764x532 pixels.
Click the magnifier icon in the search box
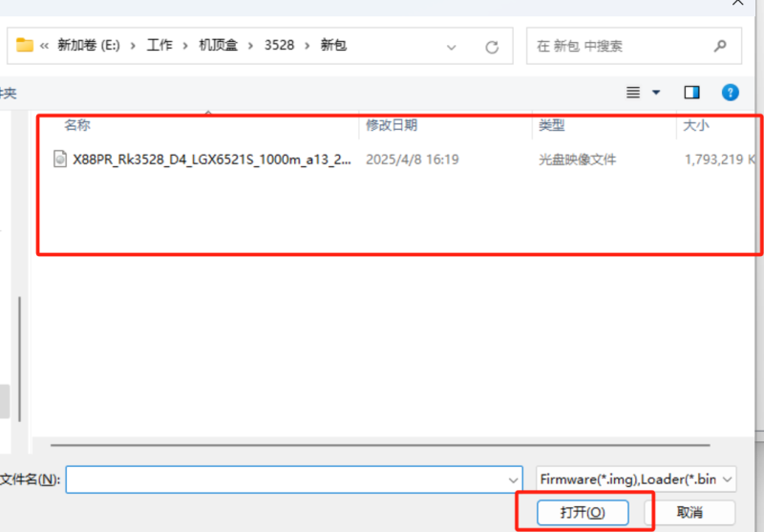click(x=720, y=46)
